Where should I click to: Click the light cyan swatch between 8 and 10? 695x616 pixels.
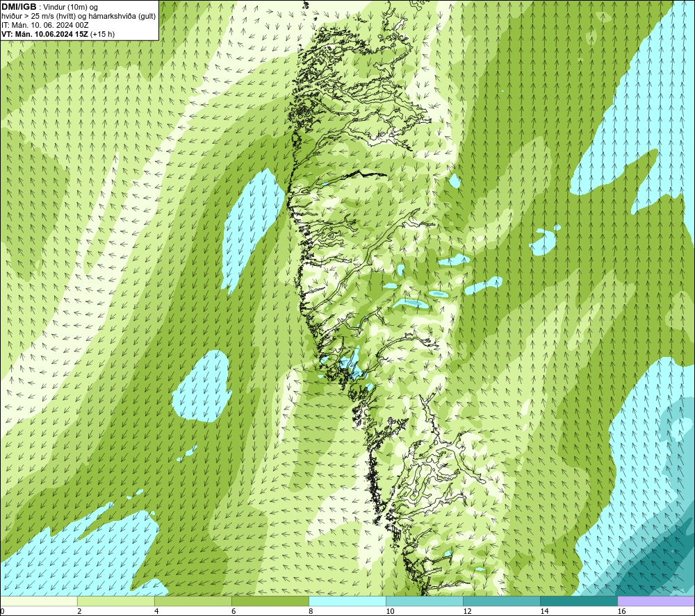click(347, 601)
